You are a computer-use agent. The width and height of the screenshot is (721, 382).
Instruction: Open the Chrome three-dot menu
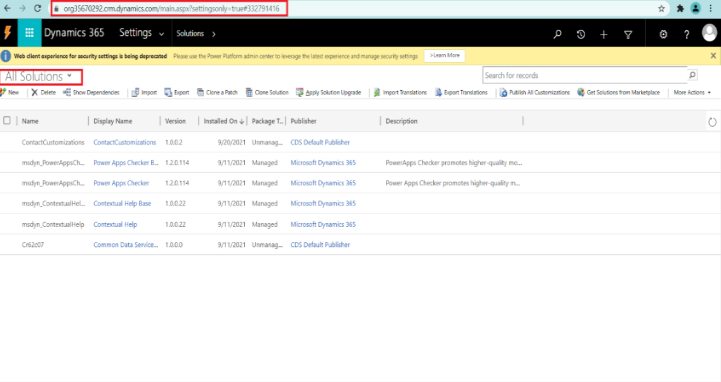(x=710, y=8)
